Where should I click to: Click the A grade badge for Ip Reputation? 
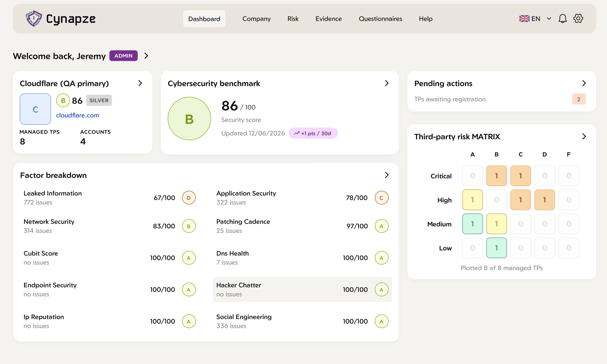pyautogui.click(x=189, y=321)
